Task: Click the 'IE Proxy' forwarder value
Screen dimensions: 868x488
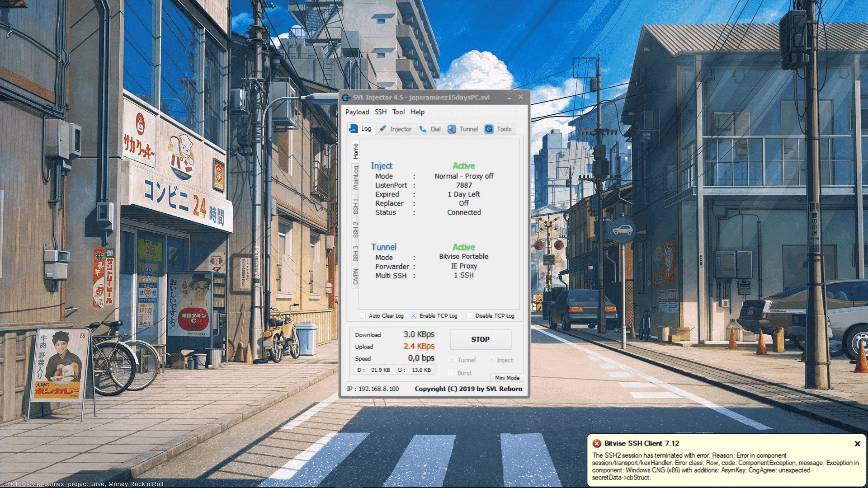Action: (x=464, y=266)
